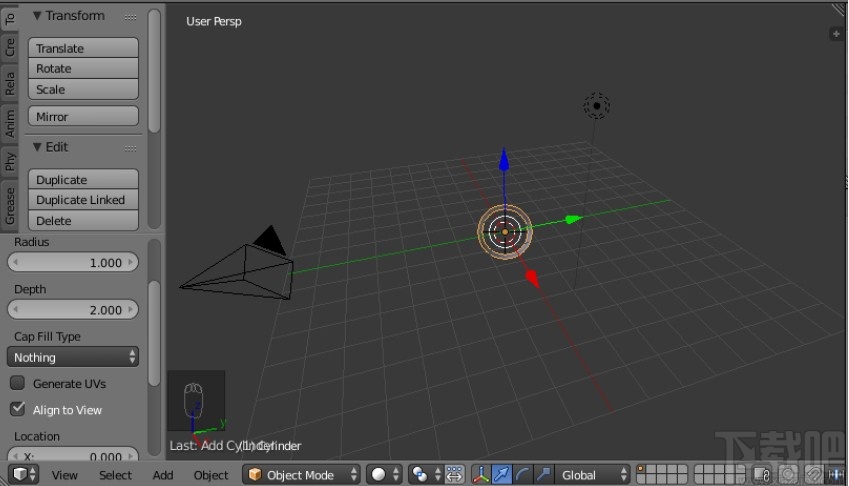Click the orange object origin circle
The height and width of the screenshot is (486, 849).
[505, 232]
